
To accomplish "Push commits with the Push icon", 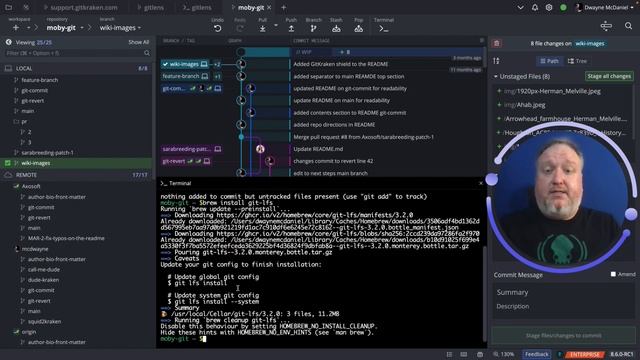I will tap(291, 29).
